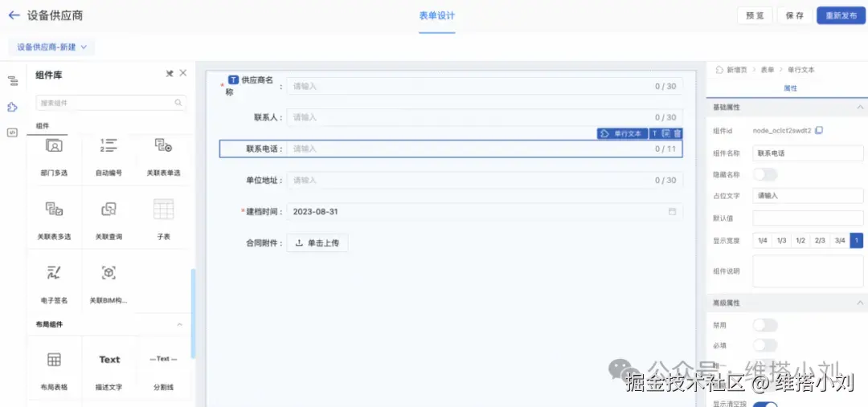Click the copy icon on selected field toolbar
The image size is (868, 407).
(x=666, y=134)
